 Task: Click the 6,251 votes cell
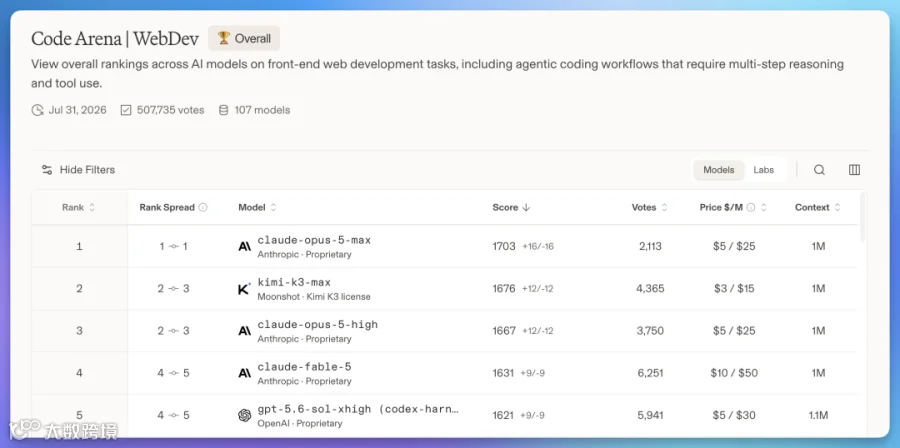[x=650, y=373]
